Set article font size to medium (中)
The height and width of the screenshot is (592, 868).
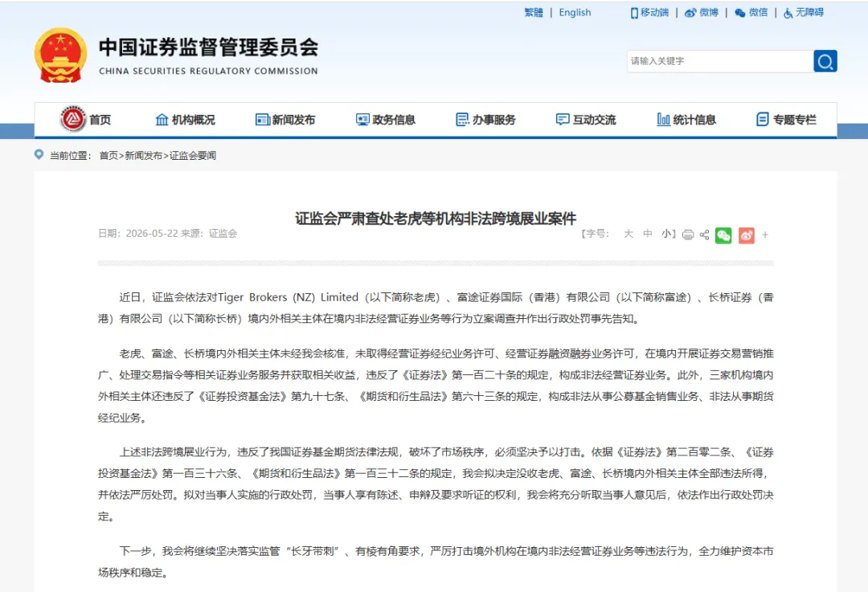pyautogui.click(x=648, y=234)
